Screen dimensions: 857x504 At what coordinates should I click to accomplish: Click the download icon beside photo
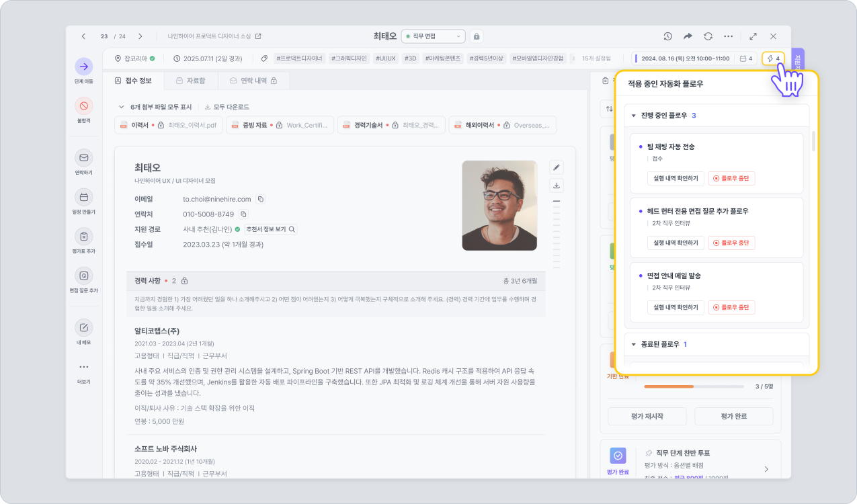point(557,185)
